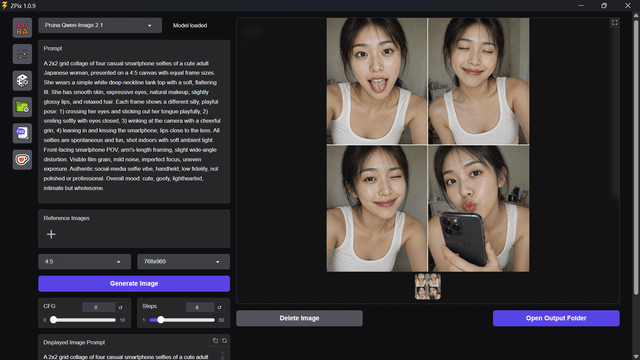Expand image preview to fullscreen
Image resolution: width=640 pixels, height=360 pixels.
click(614, 23)
